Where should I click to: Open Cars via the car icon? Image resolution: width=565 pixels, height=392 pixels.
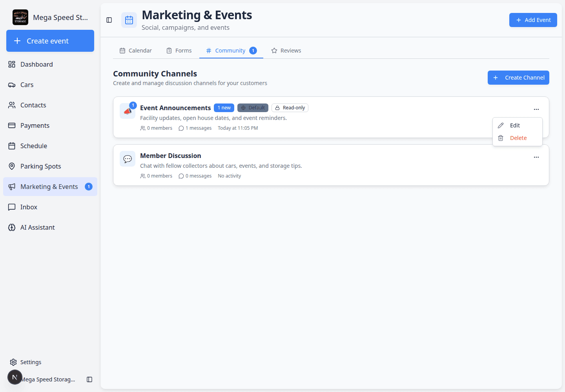click(x=12, y=85)
